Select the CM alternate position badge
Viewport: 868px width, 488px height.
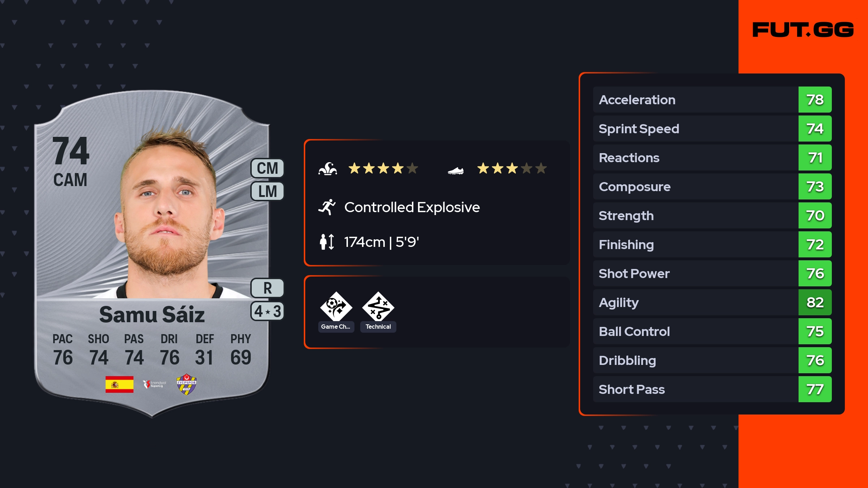pos(267,168)
